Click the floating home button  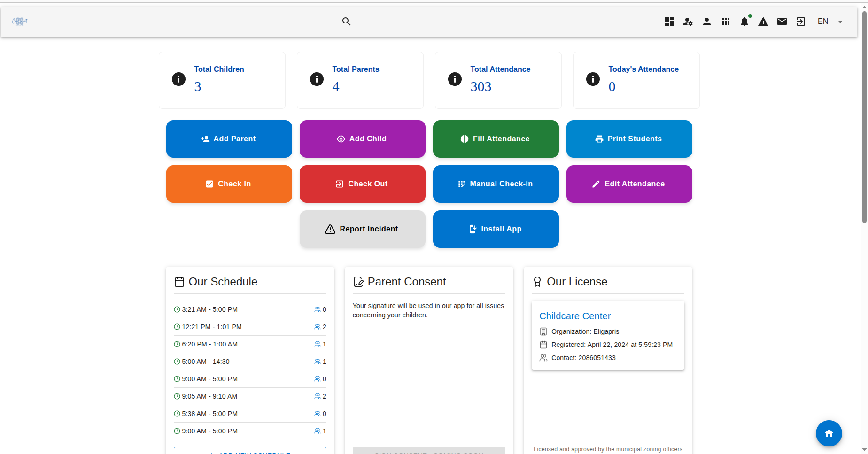829,433
